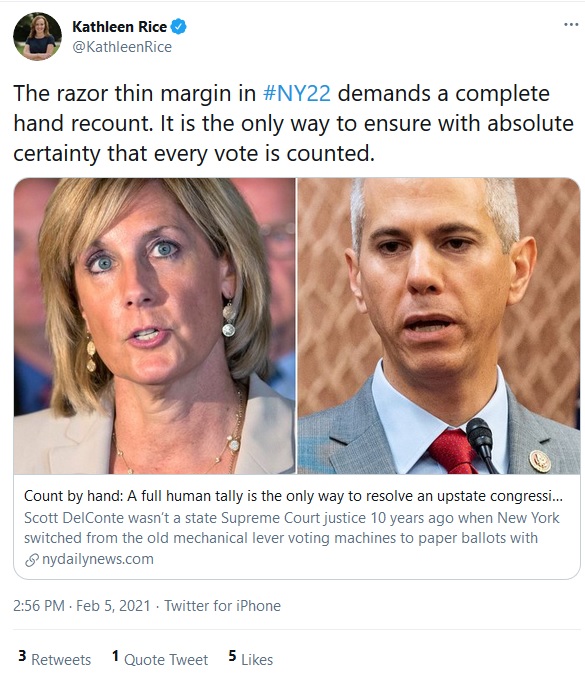Open the @KathleenRice handle
Screen dimensions: 585x679
click(122, 47)
